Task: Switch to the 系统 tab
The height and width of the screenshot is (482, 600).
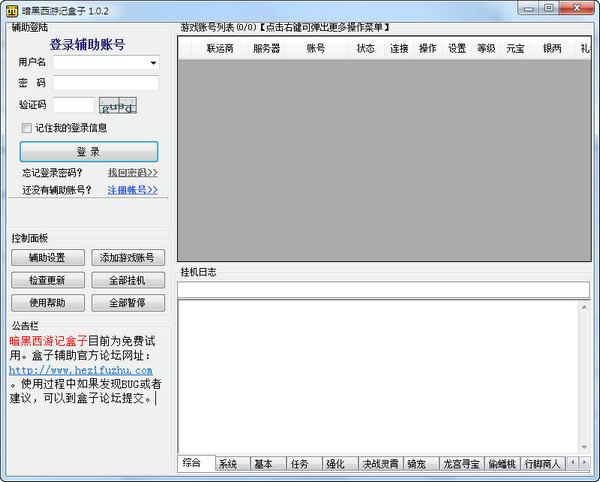Action: 228,464
